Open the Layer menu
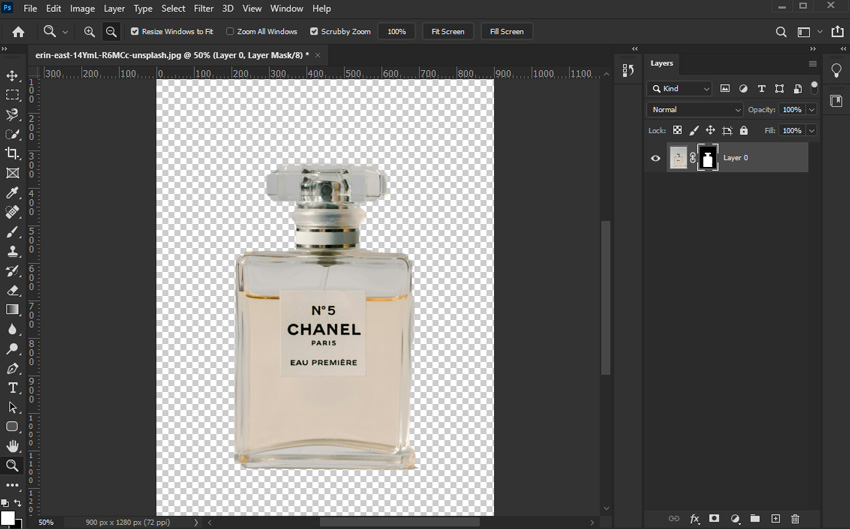Viewport: 850px width, 529px height. tap(114, 9)
